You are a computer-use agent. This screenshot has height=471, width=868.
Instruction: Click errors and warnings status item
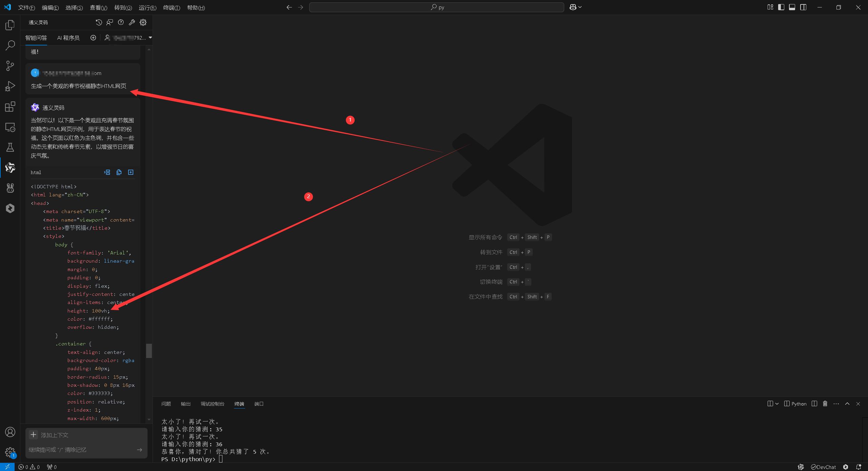click(x=29, y=467)
